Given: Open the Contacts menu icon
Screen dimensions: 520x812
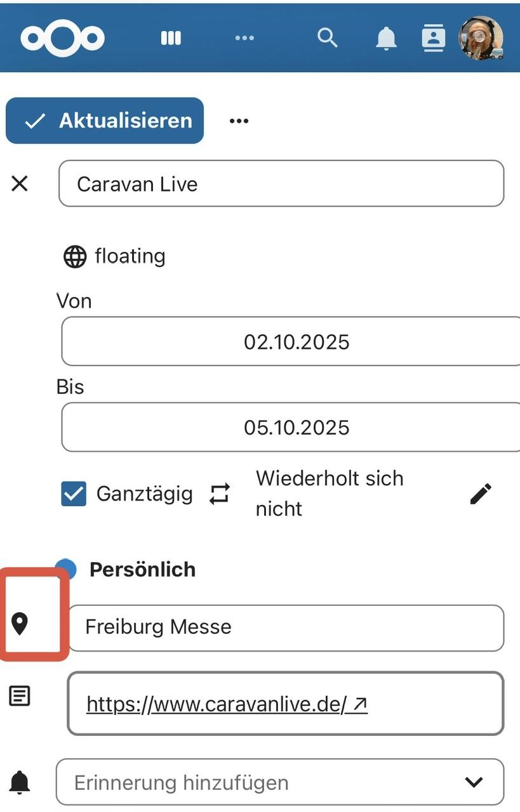Looking at the screenshot, I should tap(433, 38).
